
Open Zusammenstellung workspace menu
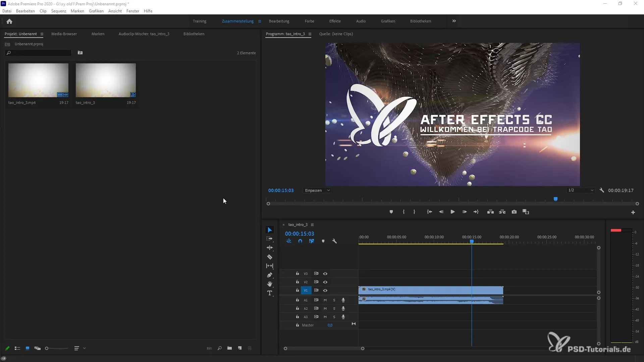click(260, 21)
